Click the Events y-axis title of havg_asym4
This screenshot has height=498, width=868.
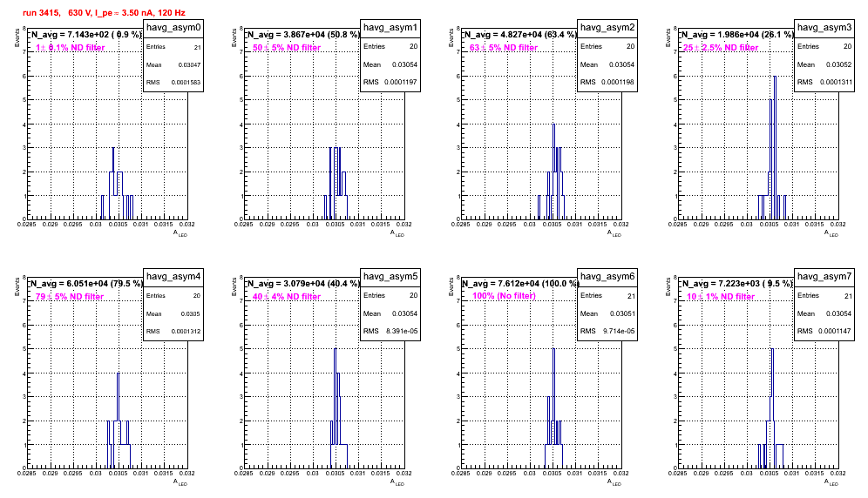point(17,286)
